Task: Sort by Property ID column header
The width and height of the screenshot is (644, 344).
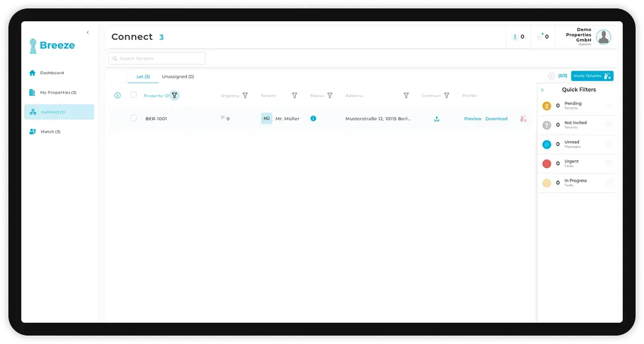Action: pyautogui.click(x=156, y=96)
